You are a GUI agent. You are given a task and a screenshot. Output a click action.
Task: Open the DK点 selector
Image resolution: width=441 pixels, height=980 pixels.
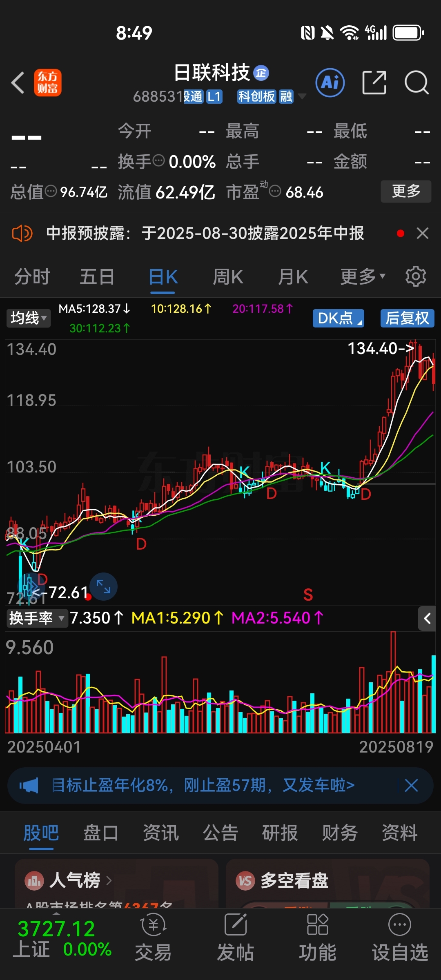(x=339, y=318)
